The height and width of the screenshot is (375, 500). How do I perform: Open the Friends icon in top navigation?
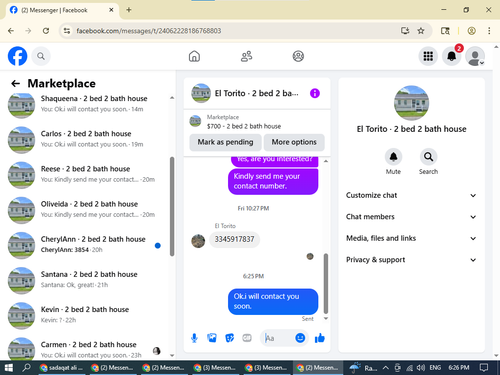246,56
